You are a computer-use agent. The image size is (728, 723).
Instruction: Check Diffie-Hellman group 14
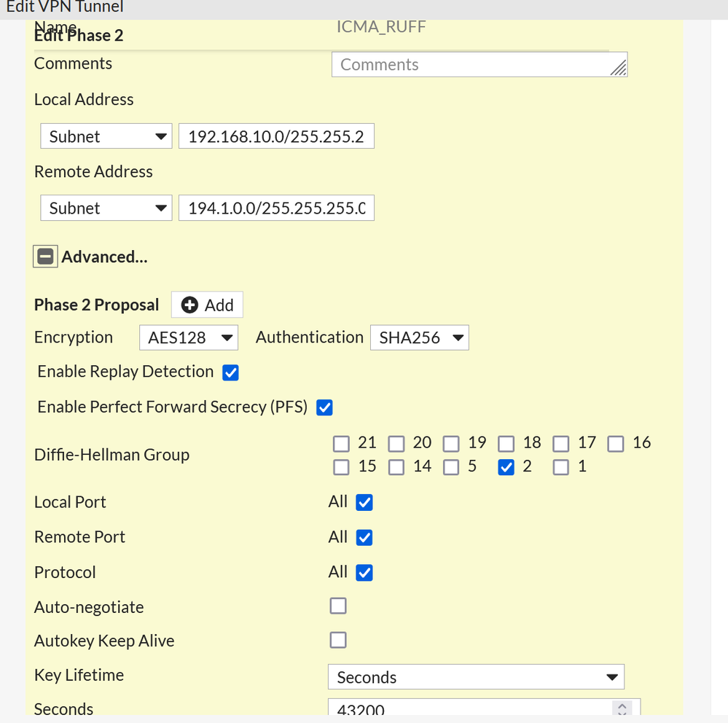(x=396, y=467)
